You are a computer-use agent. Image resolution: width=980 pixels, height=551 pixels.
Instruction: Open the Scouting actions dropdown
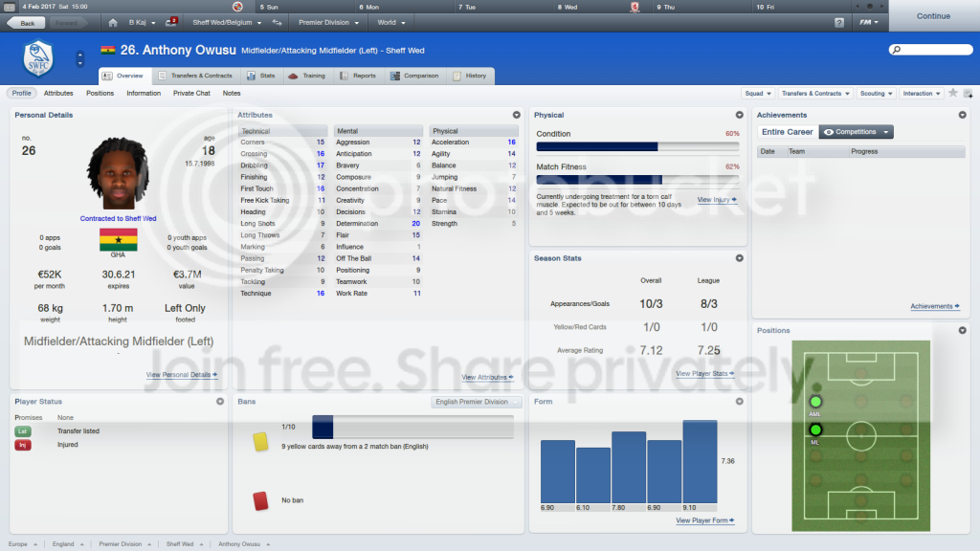877,93
